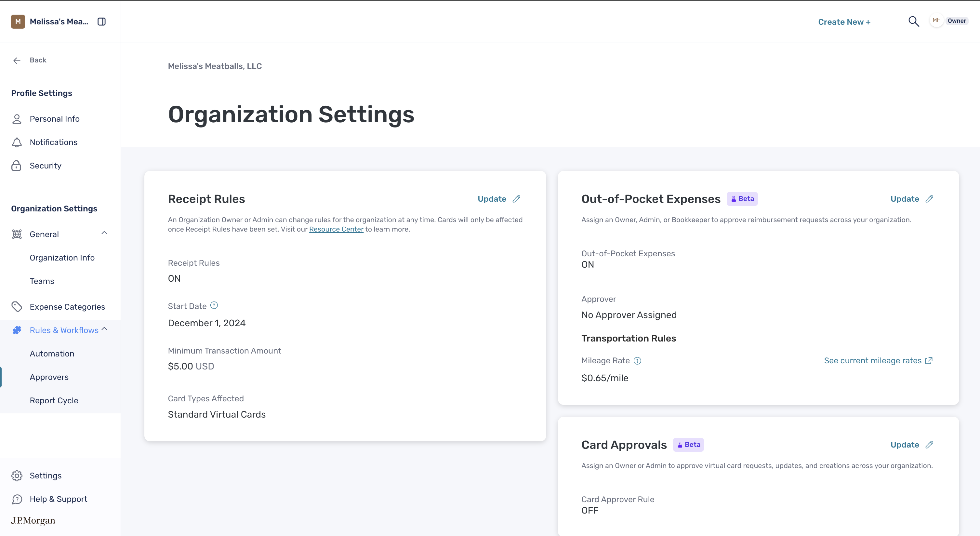The image size is (980, 536).
Task: Click the Owner role badge
Action: tap(957, 20)
